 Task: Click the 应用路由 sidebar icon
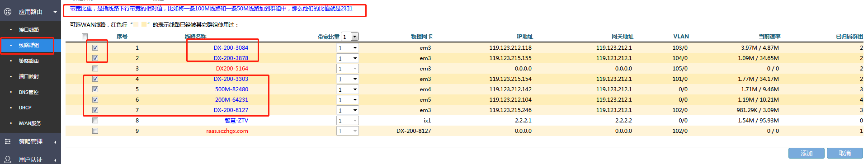pyautogui.click(x=7, y=12)
